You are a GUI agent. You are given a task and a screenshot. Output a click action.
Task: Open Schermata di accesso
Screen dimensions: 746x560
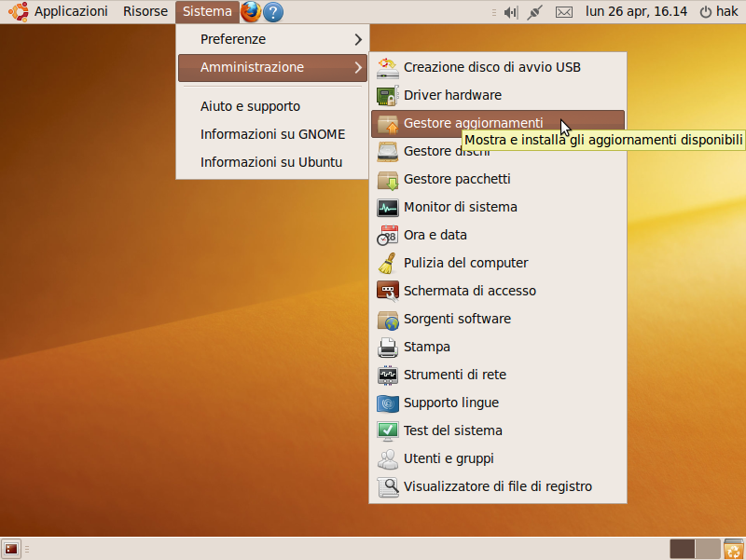498,292
